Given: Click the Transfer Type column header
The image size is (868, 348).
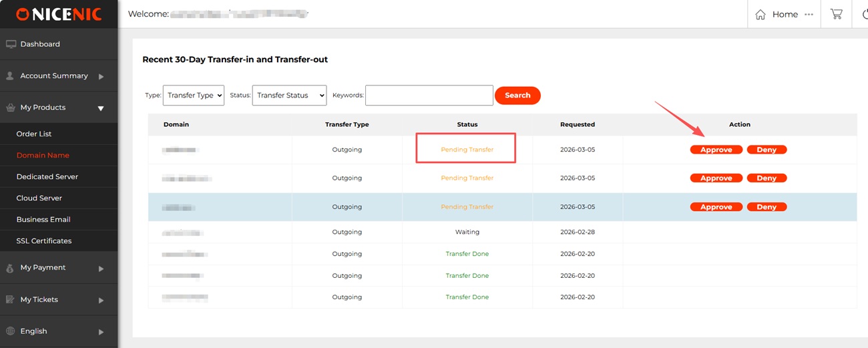Looking at the screenshot, I should pos(347,124).
